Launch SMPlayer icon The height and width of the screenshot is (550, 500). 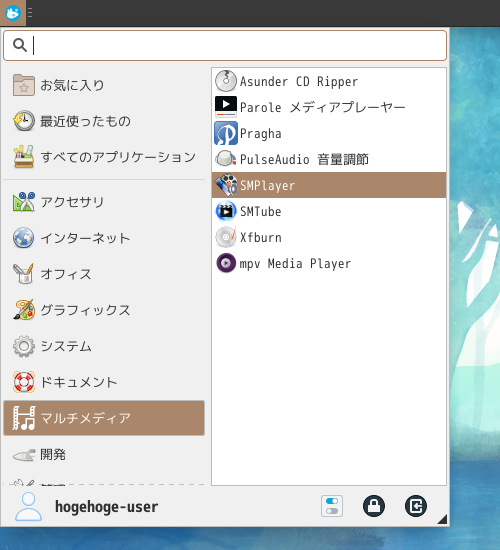(x=226, y=185)
